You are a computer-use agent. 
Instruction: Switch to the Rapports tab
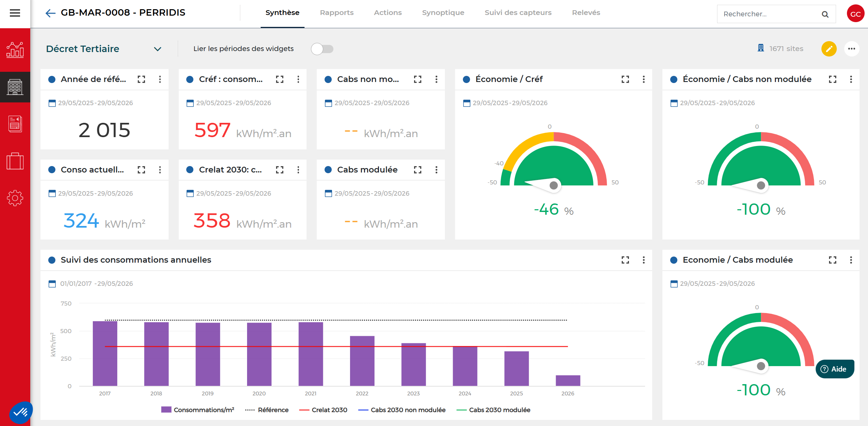(x=336, y=13)
